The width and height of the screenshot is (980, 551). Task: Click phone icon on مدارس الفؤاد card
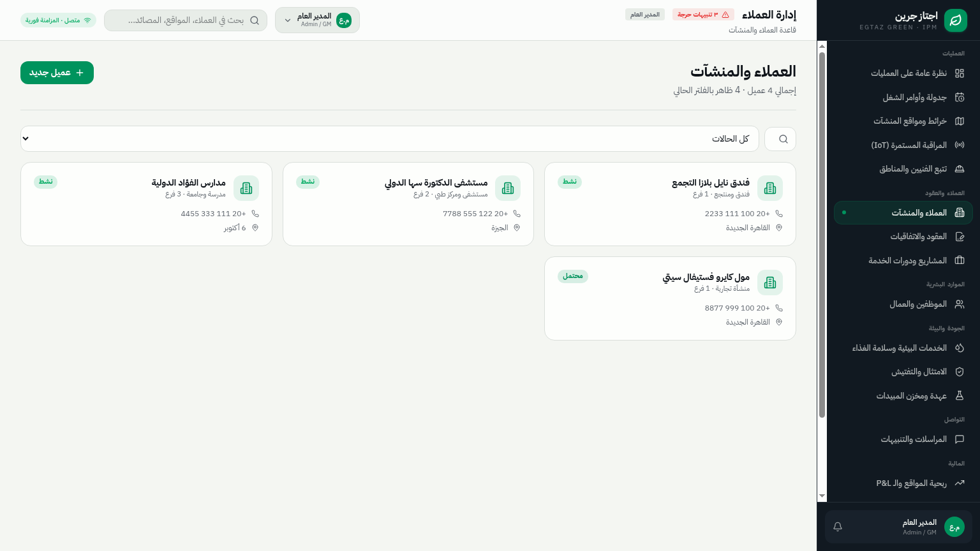255,214
